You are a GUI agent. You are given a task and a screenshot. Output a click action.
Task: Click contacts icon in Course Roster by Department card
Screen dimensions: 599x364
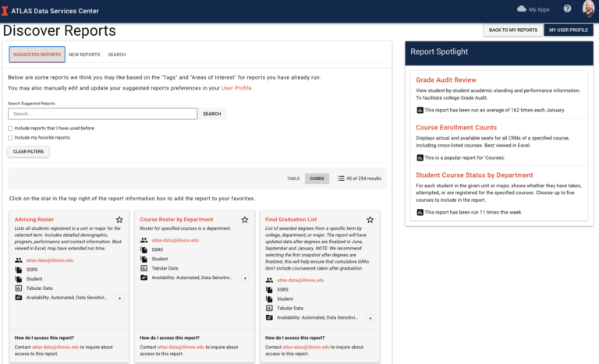(x=144, y=240)
